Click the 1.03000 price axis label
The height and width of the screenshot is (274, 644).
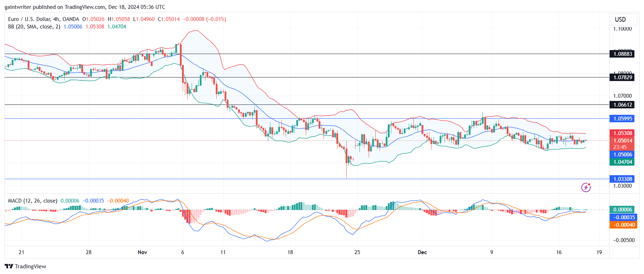point(622,186)
